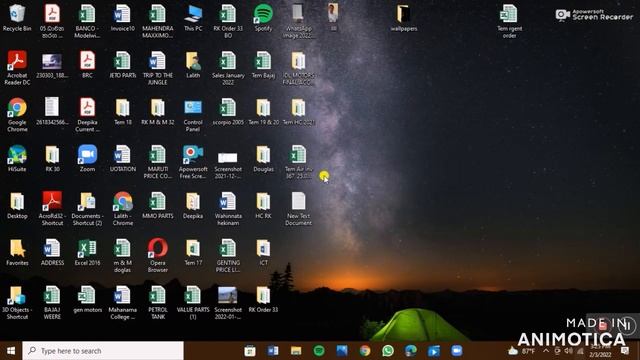Open the Tem rgent order spreadsheet

tap(509, 21)
